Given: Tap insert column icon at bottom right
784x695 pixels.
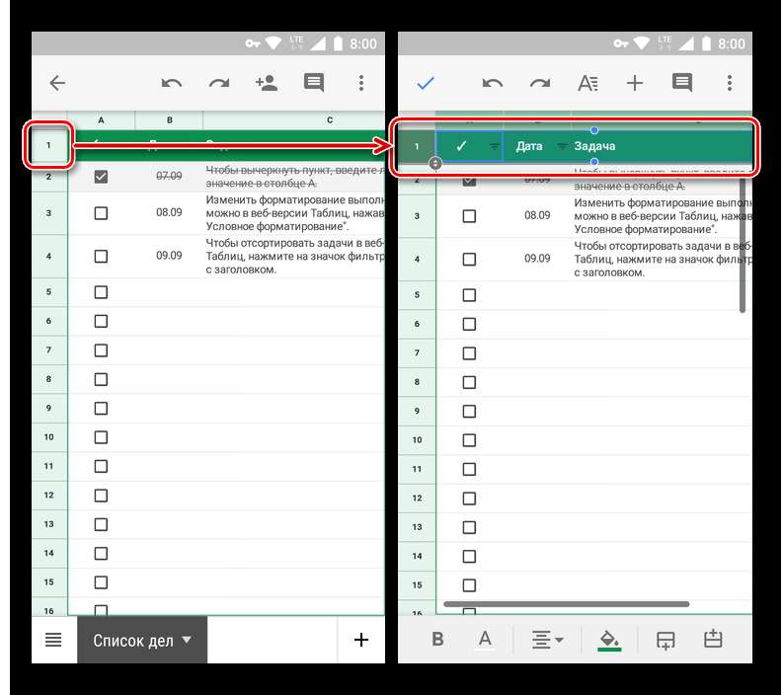Looking at the screenshot, I should click(x=713, y=639).
